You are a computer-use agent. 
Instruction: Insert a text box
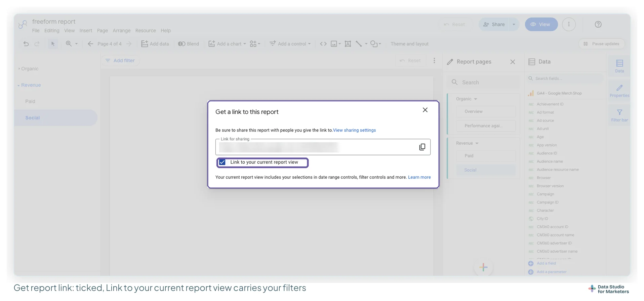click(x=348, y=44)
